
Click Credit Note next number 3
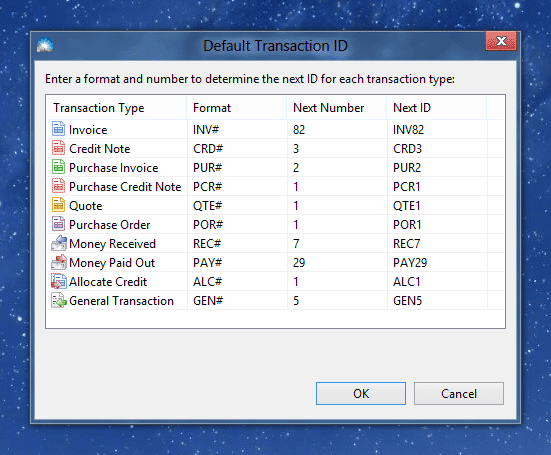tap(337, 149)
